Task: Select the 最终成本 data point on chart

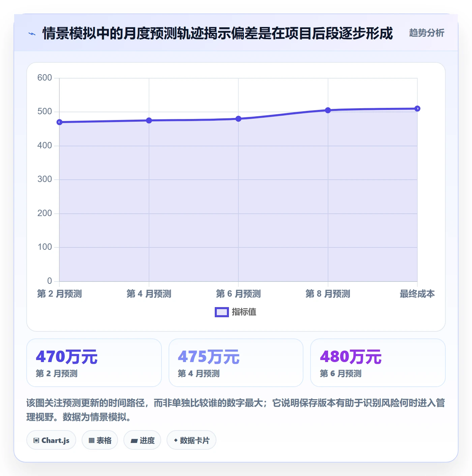Action: [417, 109]
